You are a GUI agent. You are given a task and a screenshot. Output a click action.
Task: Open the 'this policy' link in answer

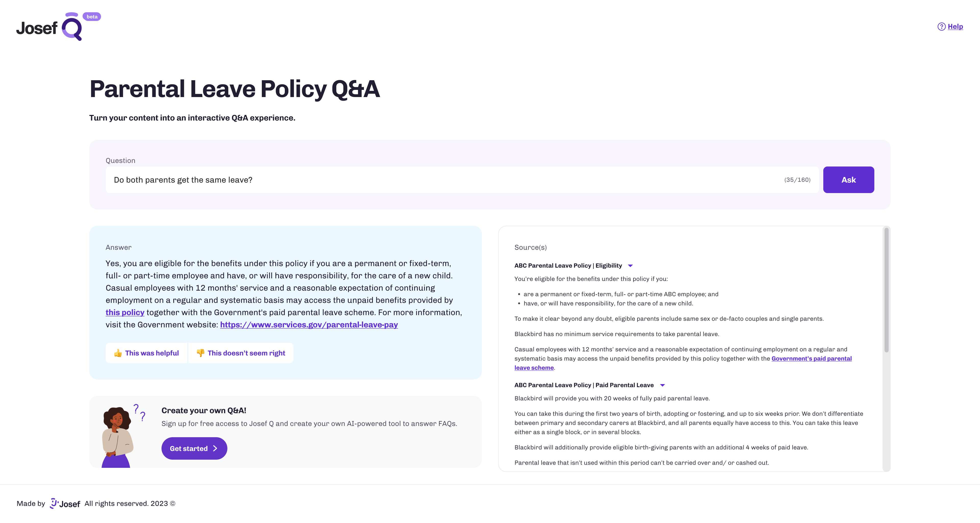click(x=125, y=313)
